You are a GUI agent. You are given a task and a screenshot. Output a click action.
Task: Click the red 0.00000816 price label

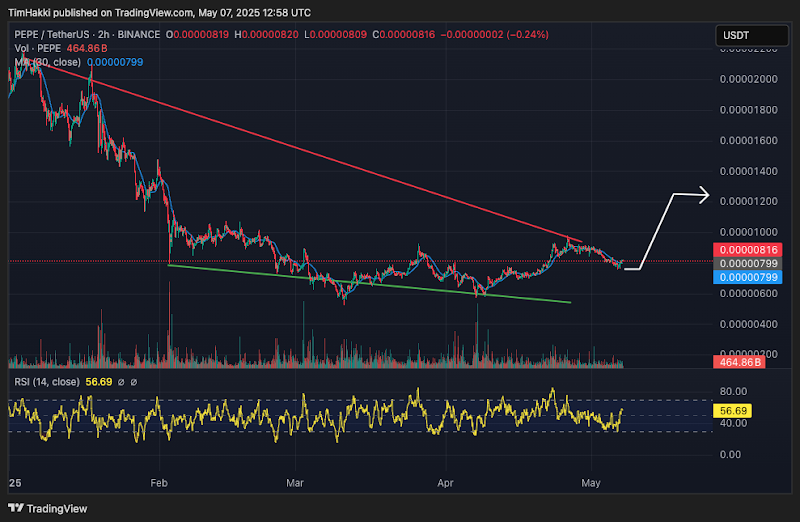747,250
